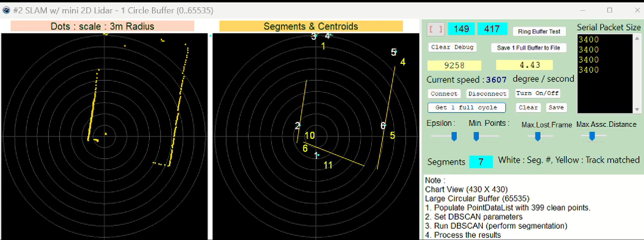Viewport: 644px width, 240px height.
Task: Click the Min. Points slider handle
Action: (x=476, y=136)
